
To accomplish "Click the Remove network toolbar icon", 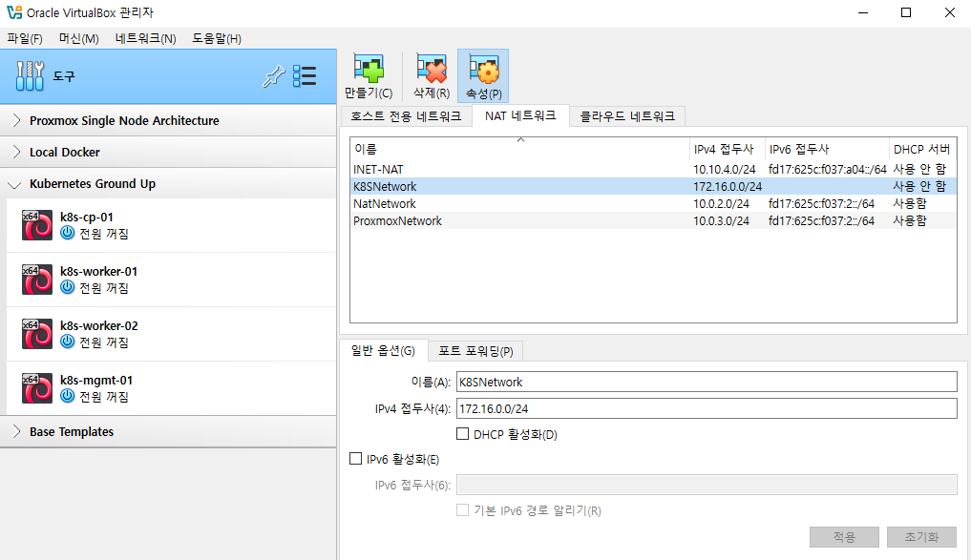I will (x=432, y=69).
